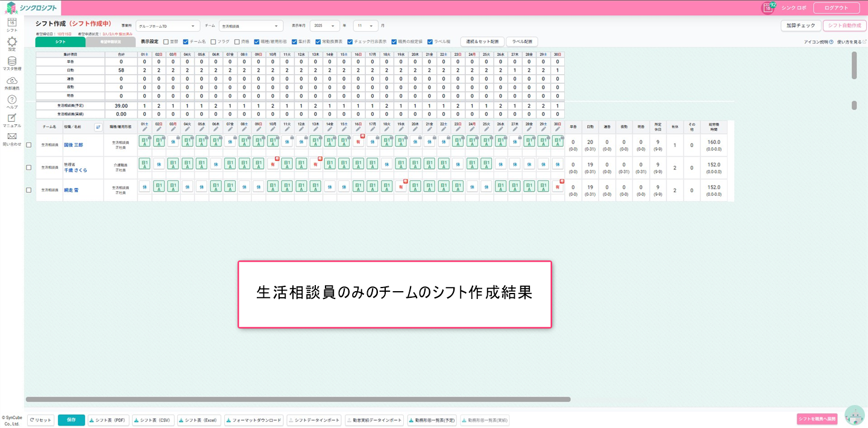
Task: Click the 保存 button
Action: [x=71, y=420]
